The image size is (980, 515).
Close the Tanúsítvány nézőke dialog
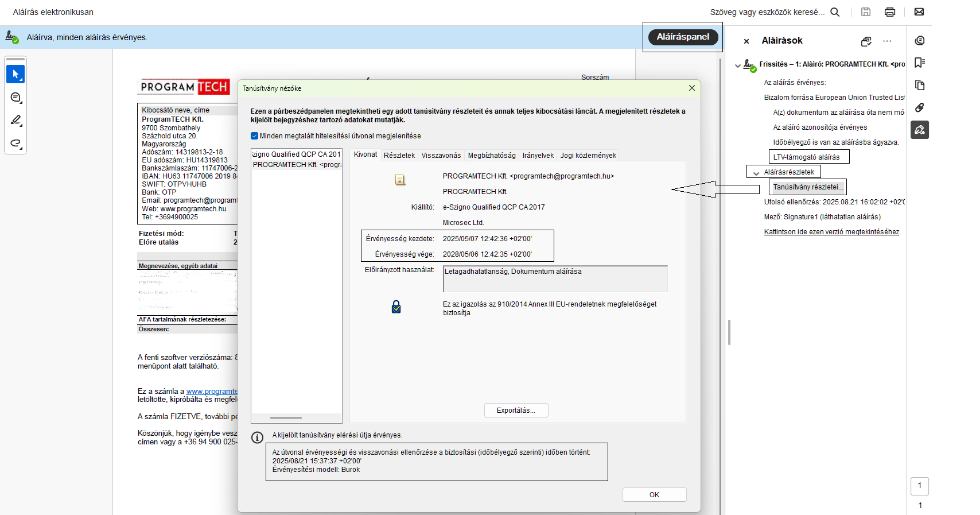pyautogui.click(x=692, y=88)
